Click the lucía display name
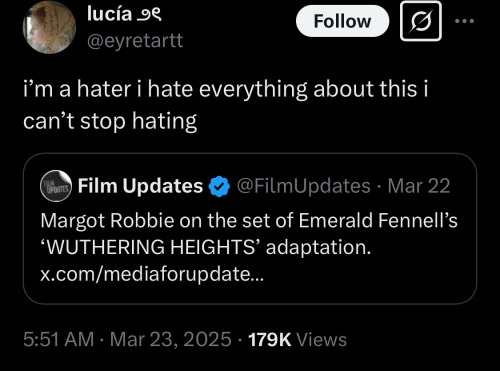The image size is (500, 371). click(109, 14)
